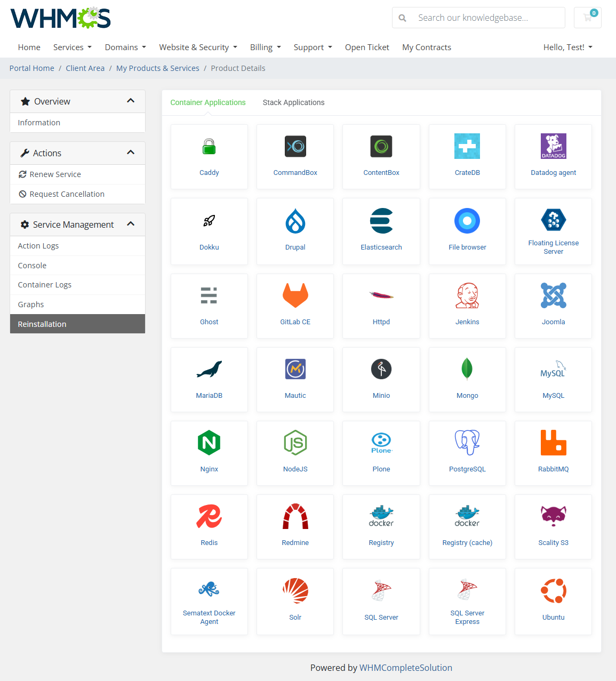Select the Ghost application icon
616x681 pixels.
(x=209, y=295)
